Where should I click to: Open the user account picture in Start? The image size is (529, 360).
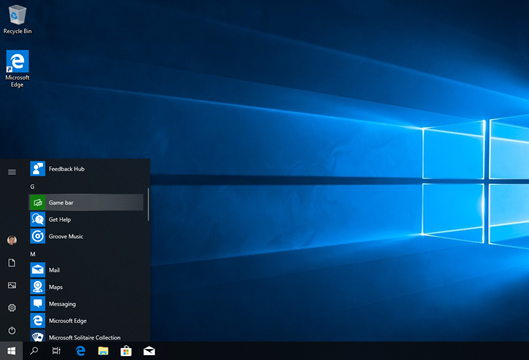pos(12,240)
